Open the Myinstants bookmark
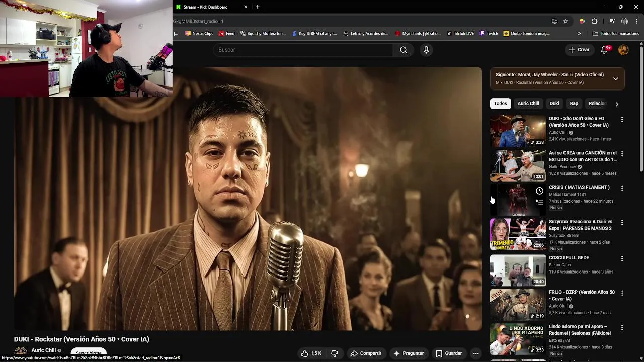The image size is (644, 362). click(418, 34)
